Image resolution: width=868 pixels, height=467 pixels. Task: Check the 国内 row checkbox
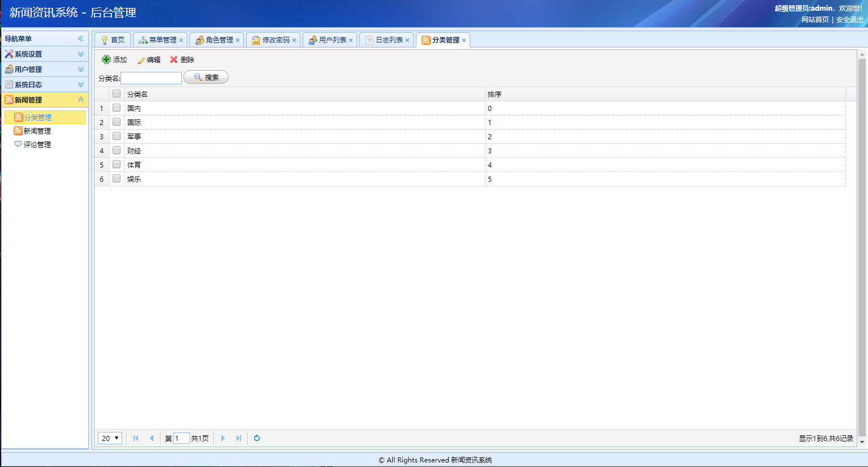[117, 108]
